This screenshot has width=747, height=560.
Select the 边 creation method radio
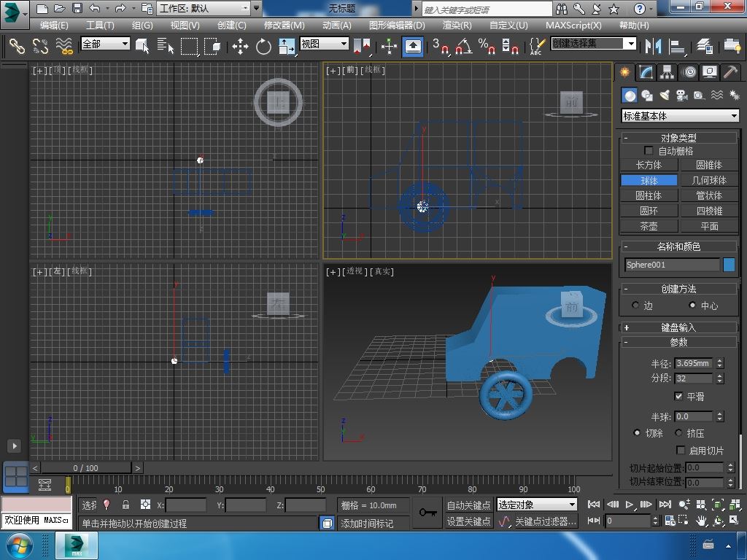[x=635, y=305]
